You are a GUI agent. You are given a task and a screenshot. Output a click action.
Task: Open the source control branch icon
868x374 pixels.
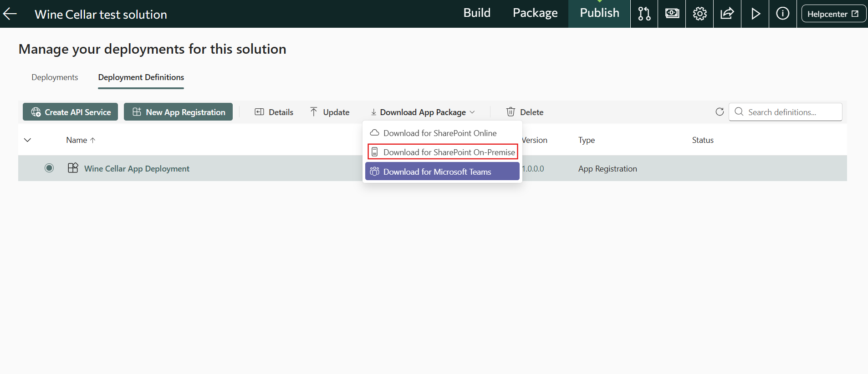coord(644,14)
